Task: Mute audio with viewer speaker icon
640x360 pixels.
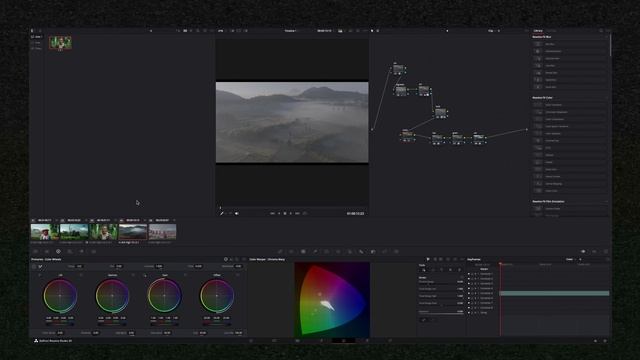Action: point(237,213)
